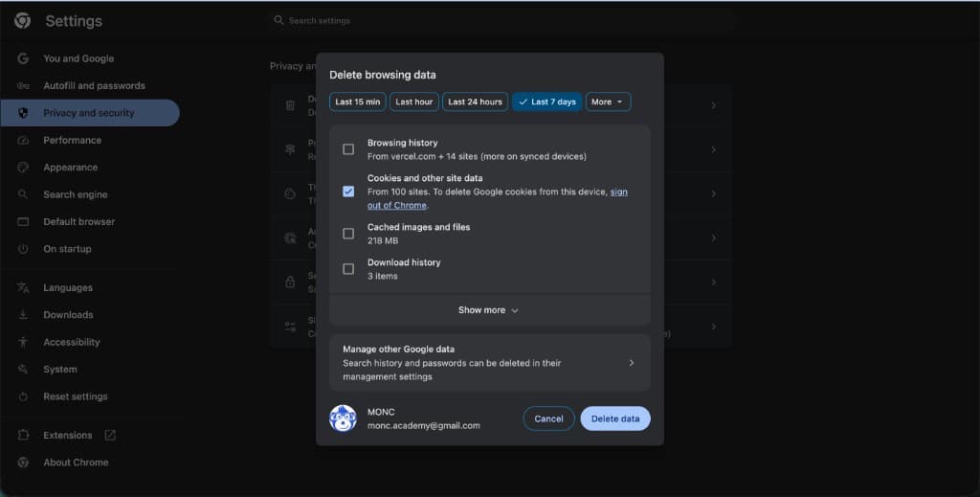Click the Default browser window icon

23,222
